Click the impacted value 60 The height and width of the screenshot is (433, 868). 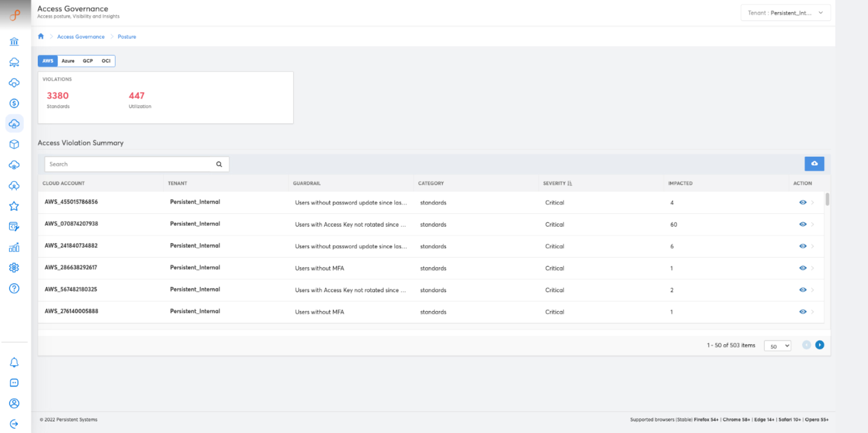pos(673,225)
